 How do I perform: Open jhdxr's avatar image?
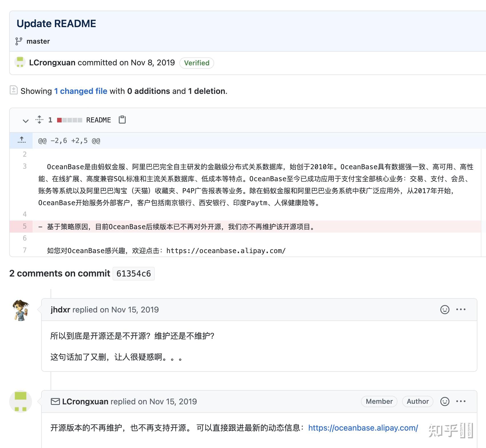click(x=21, y=310)
